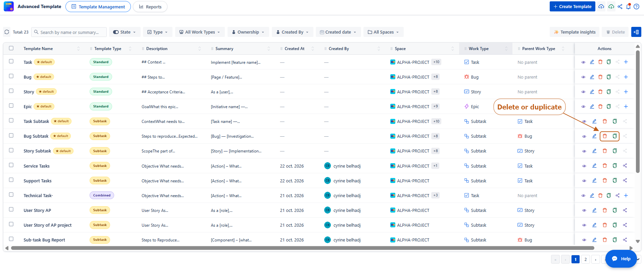Screen dimensions: 644x272
Task: Share the Support Tasks template
Action: point(625,180)
